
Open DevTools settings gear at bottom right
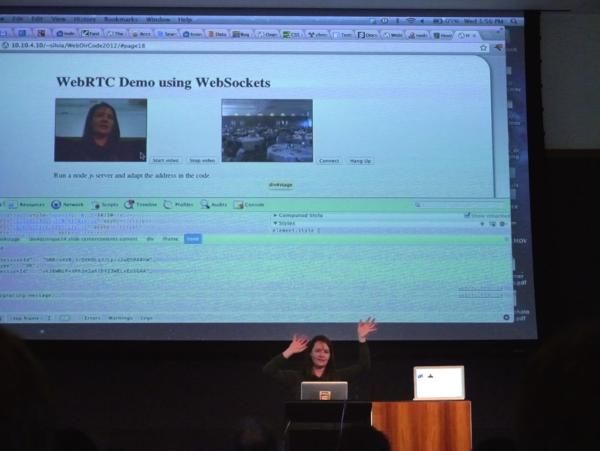(x=506, y=317)
